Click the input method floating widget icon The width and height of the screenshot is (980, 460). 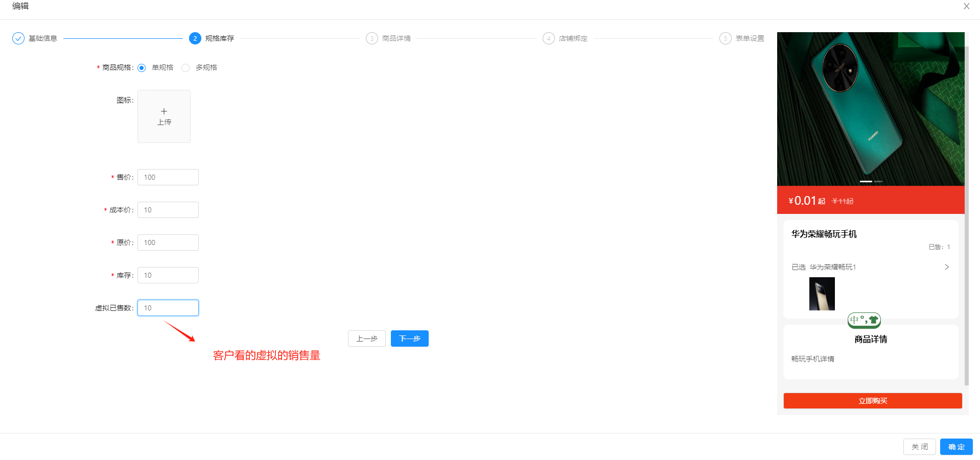pyautogui.click(x=864, y=320)
